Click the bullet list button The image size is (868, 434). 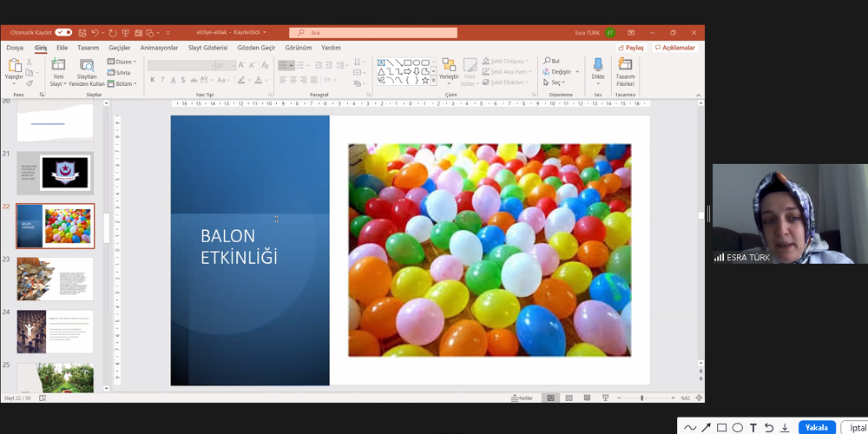point(286,65)
